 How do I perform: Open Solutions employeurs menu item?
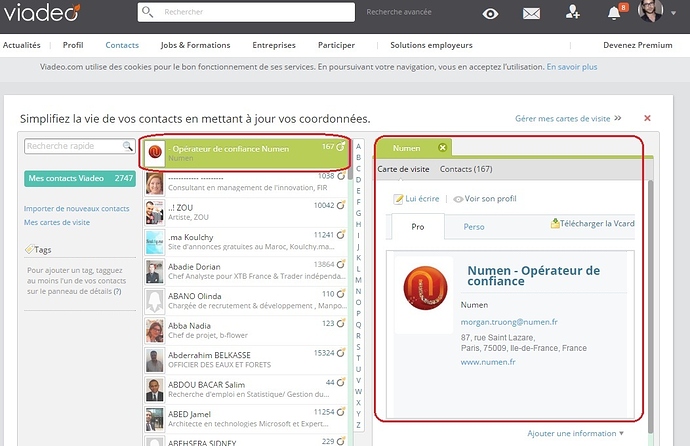click(x=431, y=45)
